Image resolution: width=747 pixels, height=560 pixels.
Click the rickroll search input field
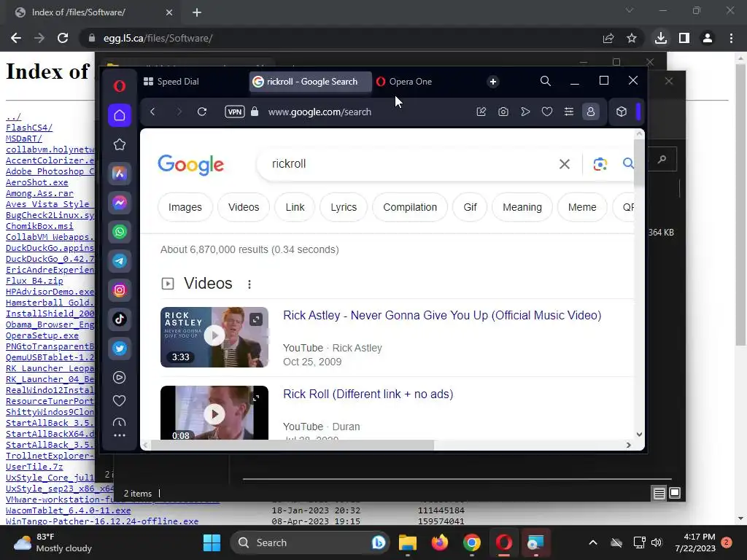pos(410,164)
